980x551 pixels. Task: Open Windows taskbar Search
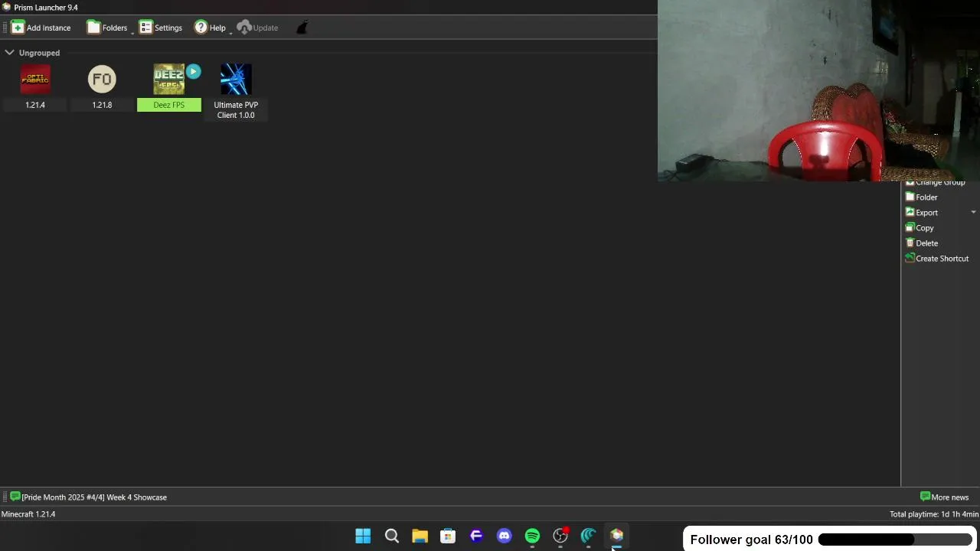[391, 536]
